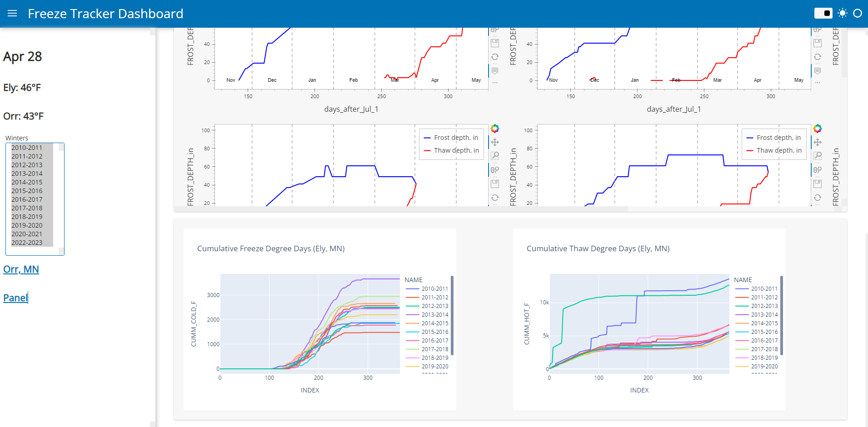Screen dimensions: 868x427
Task: Click Save tool on lower-left legend plot
Action: tap(495, 184)
